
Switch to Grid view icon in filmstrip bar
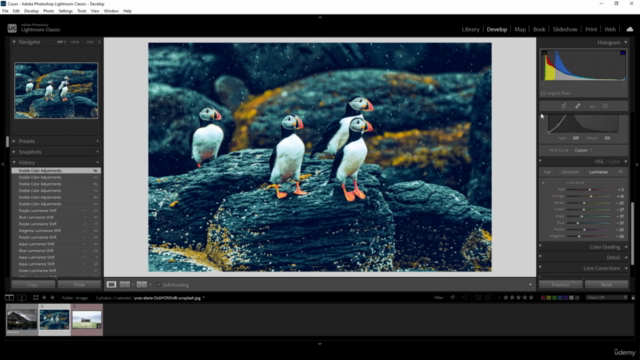[36, 298]
